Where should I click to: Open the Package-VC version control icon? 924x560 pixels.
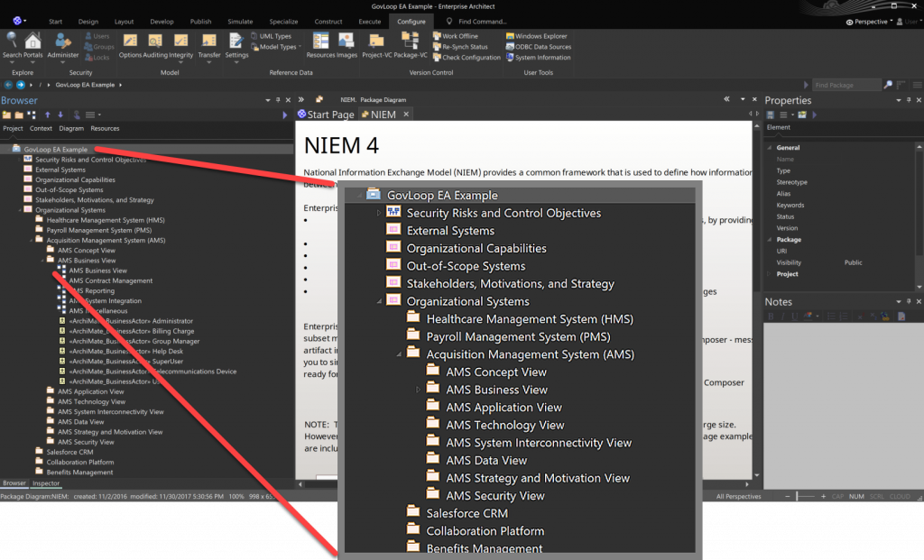411,46
